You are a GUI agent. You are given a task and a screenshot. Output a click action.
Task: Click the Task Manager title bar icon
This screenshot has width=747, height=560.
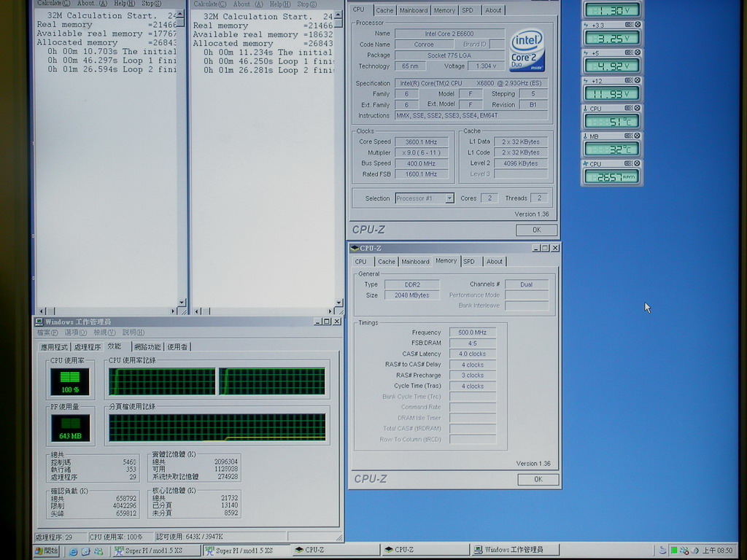coord(39,322)
